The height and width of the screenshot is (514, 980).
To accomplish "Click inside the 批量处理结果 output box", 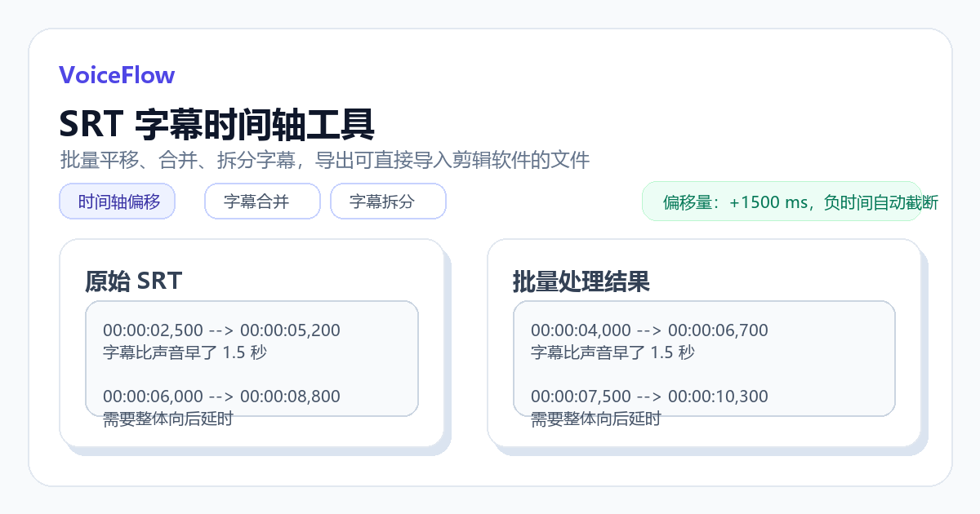I will pyautogui.click(x=704, y=358).
